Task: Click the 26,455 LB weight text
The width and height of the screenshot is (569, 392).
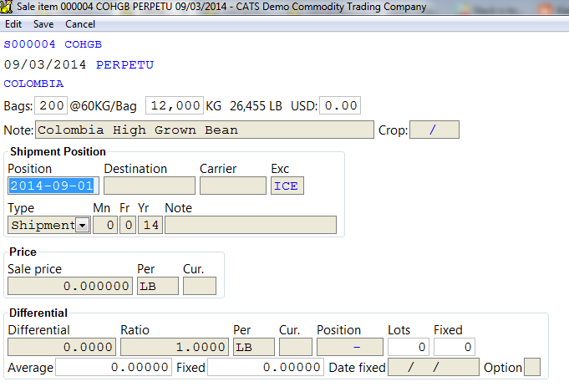Action: pyautogui.click(x=256, y=106)
